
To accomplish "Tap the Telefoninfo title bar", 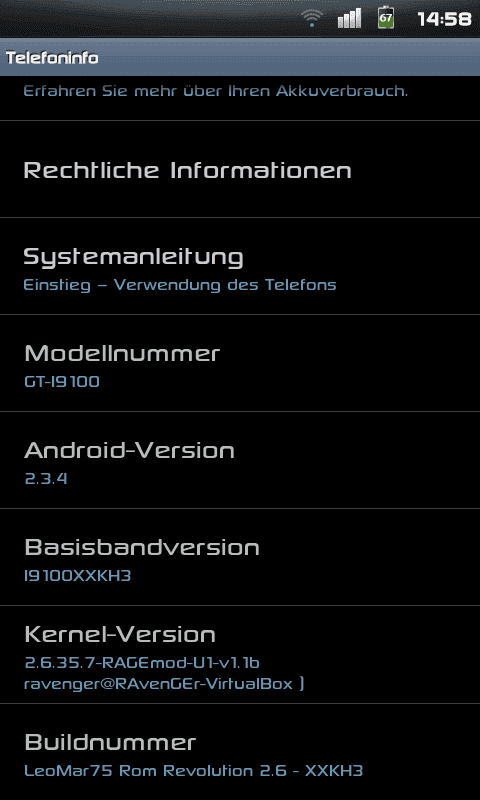I will point(240,57).
